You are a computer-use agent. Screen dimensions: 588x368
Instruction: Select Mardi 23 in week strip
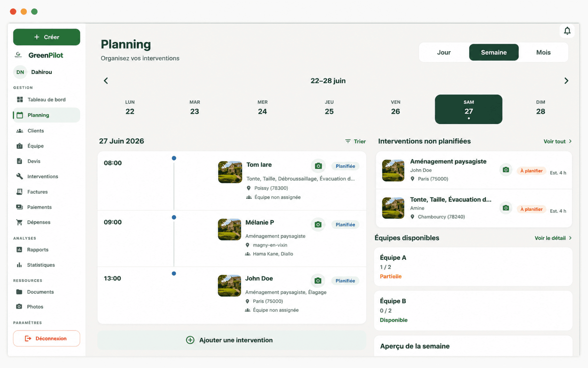click(x=195, y=108)
